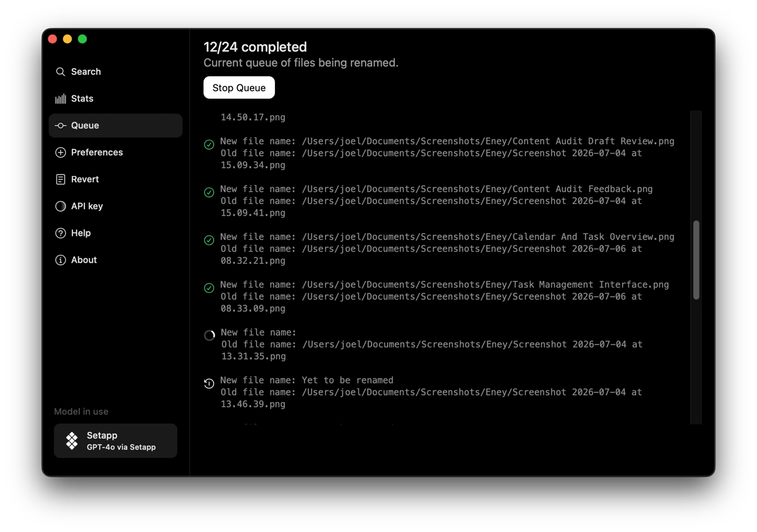Screen dimensions: 757x532
Task: Click the '15.09.41.png' old file name line
Action: [253, 213]
